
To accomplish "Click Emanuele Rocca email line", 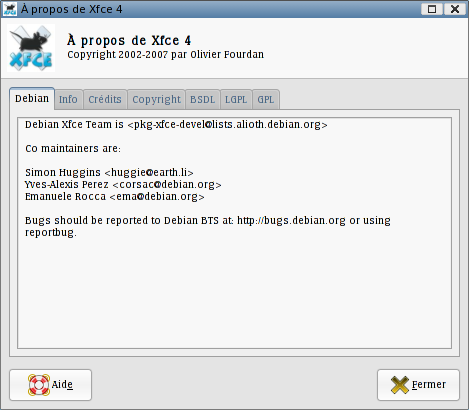I will point(115,196).
